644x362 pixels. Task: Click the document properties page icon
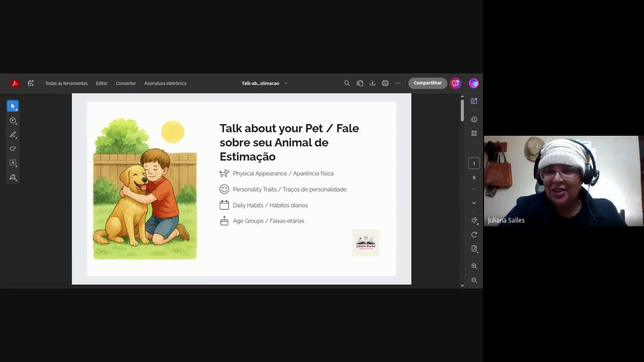tap(474, 249)
